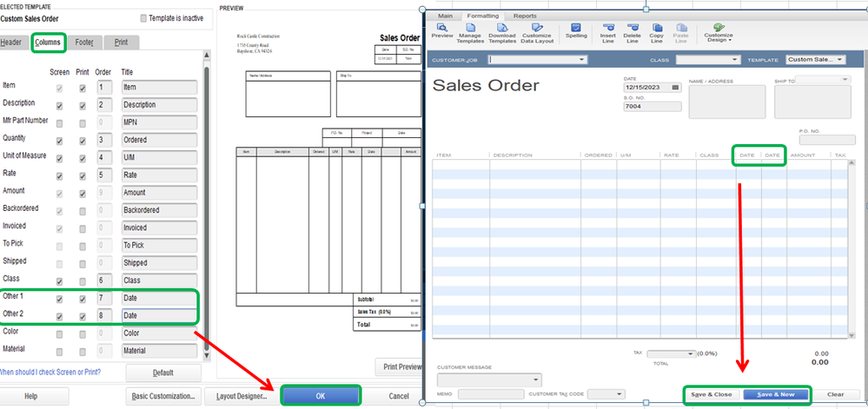Enable the Print checkbox for Material
The width and height of the screenshot is (868, 409).
83,352
